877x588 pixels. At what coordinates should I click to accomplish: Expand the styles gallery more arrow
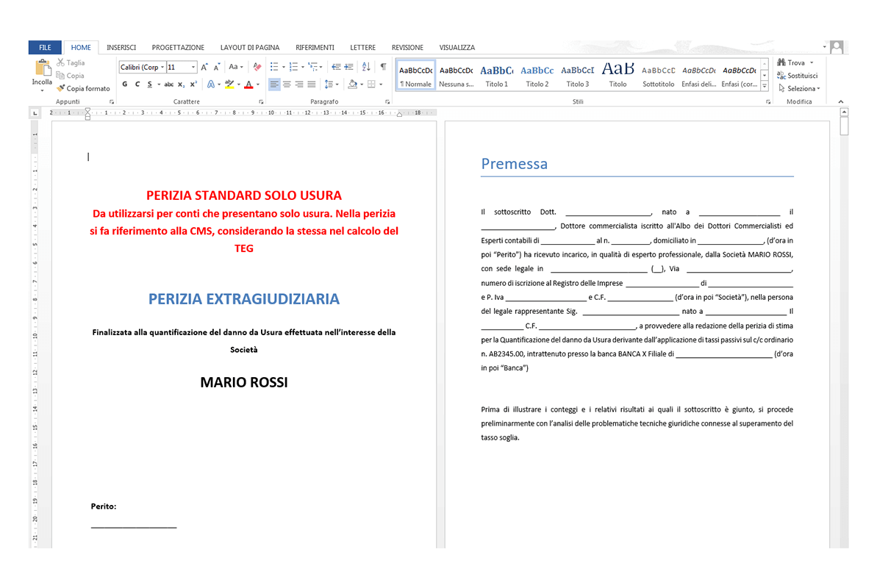click(x=765, y=85)
